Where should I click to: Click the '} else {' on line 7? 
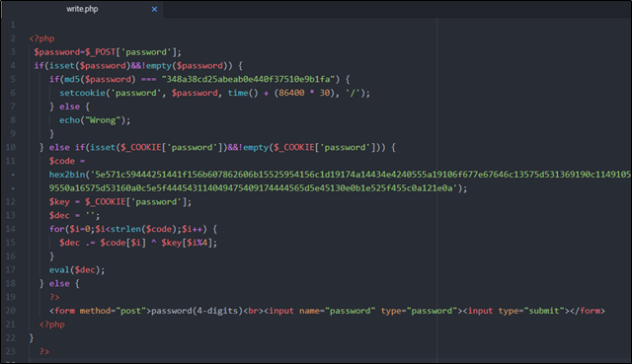click(x=69, y=107)
